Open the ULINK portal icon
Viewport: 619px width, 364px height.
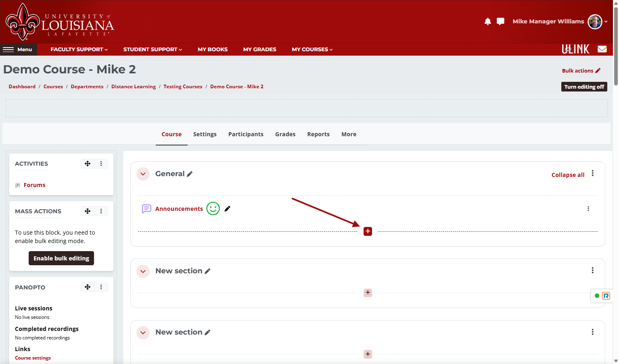click(575, 49)
